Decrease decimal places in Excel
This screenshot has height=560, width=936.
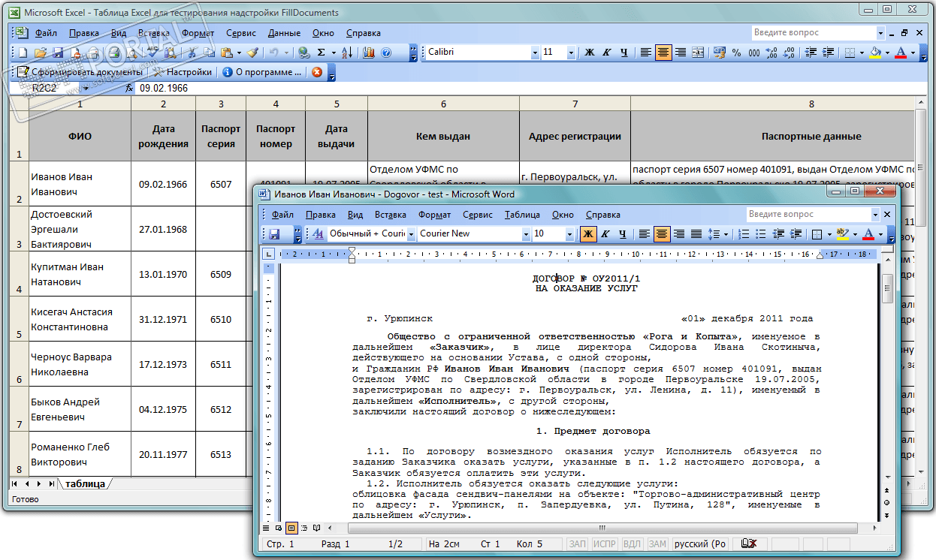[x=789, y=53]
